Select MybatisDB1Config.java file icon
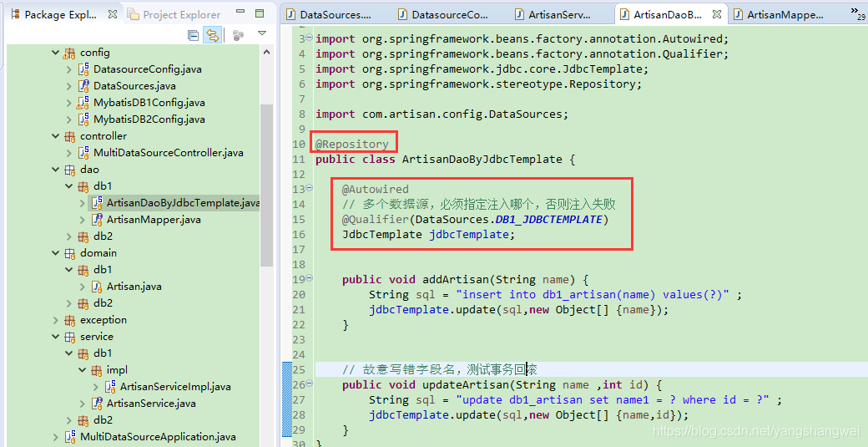 point(83,103)
